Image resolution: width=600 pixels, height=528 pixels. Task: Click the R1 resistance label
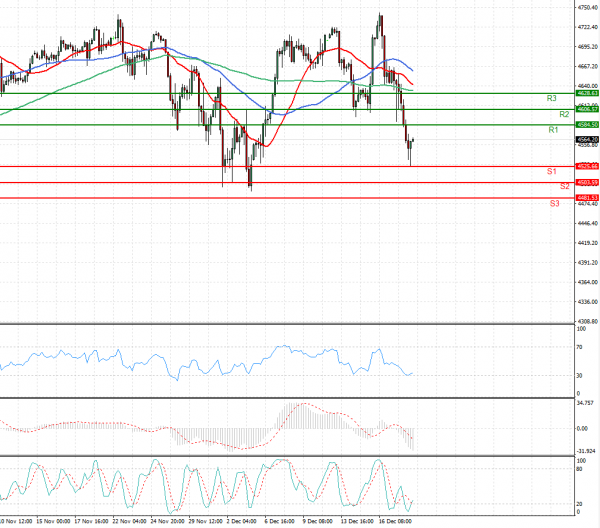pos(553,130)
